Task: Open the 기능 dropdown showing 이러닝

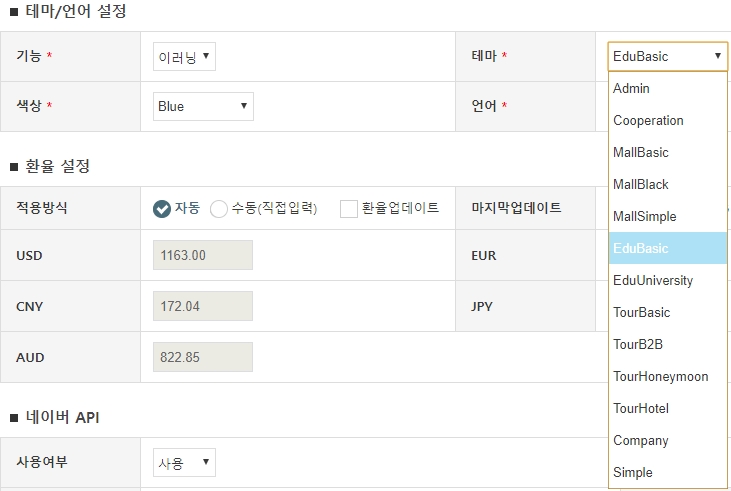Action: pos(184,57)
